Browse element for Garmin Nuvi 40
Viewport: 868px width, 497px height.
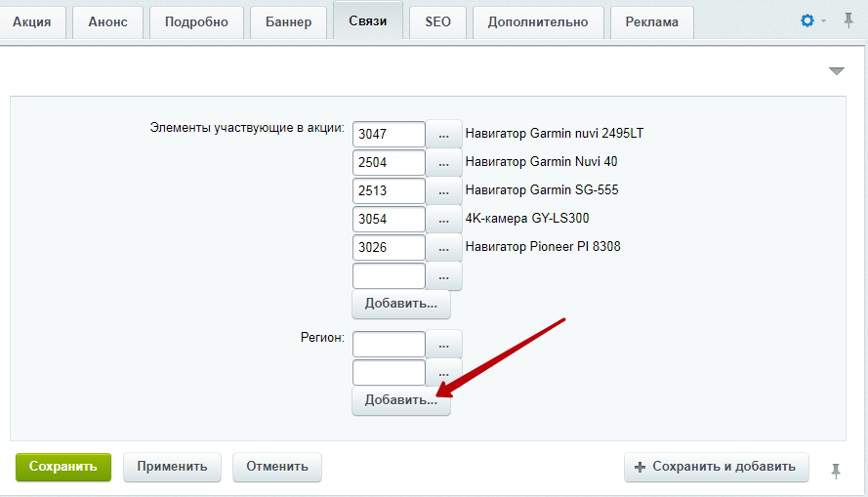pos(444,162)
